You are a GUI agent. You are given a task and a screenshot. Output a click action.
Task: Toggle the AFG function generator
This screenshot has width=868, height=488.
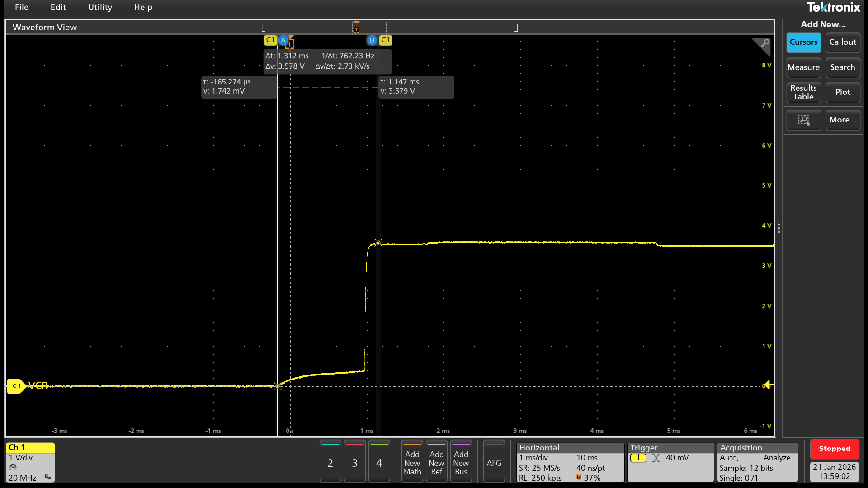pyautogui.click(x=494, y=462)
